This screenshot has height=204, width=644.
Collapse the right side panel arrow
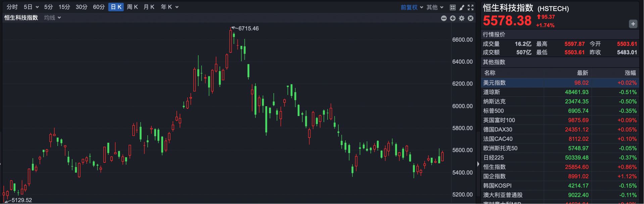478,164
